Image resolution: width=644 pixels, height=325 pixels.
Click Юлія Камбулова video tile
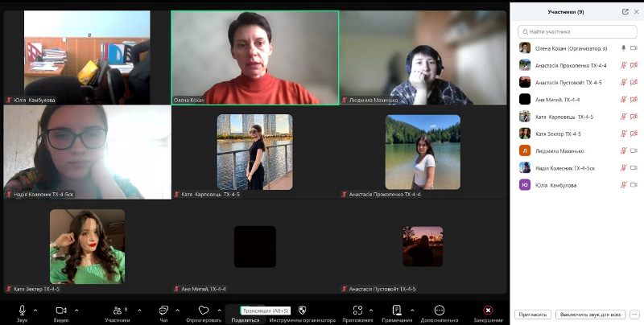[x=87, y=57]
